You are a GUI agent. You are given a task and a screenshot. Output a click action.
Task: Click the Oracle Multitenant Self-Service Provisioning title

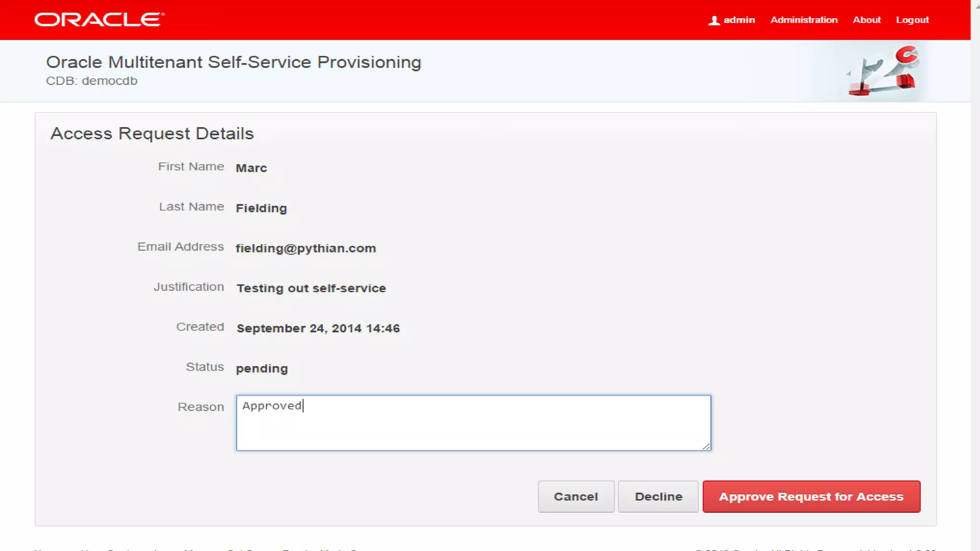tap(234, 62)
